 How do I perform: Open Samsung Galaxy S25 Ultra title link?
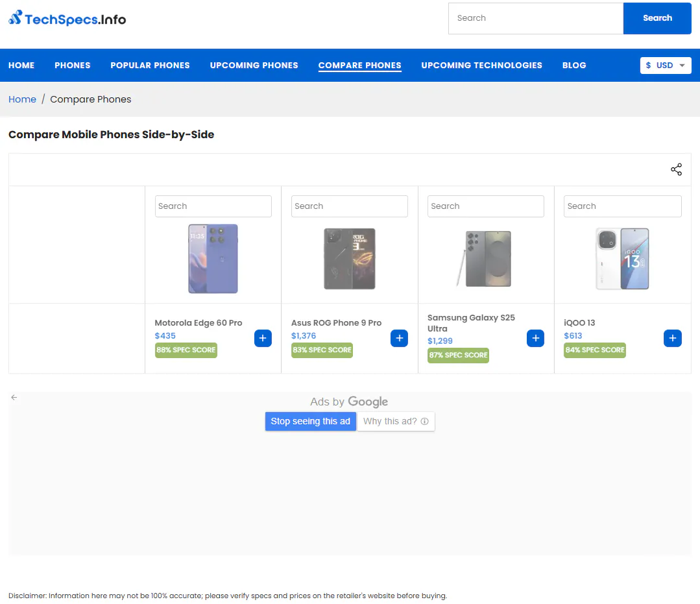click(471, 323)
